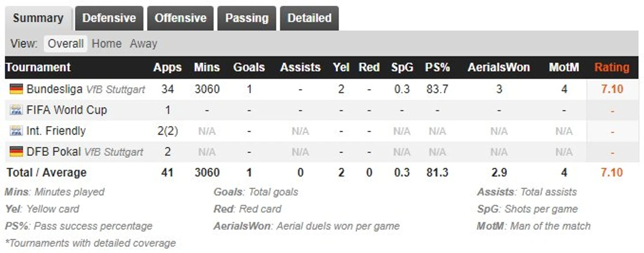Click the FIFA icon beside FIFA World Cup
The height and width of the screenshot is (253, 644).
tap(16, 110)
